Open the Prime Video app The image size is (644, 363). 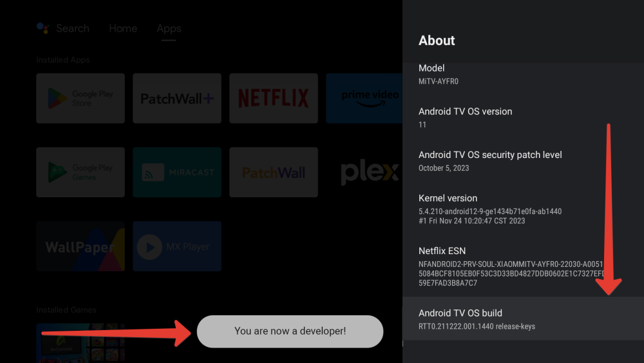point(364,98)
